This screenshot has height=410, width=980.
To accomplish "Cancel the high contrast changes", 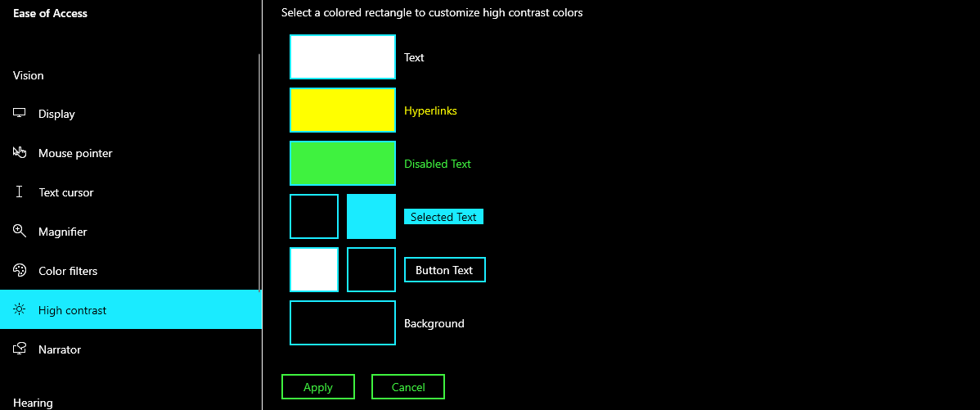I will click(408, 387).
